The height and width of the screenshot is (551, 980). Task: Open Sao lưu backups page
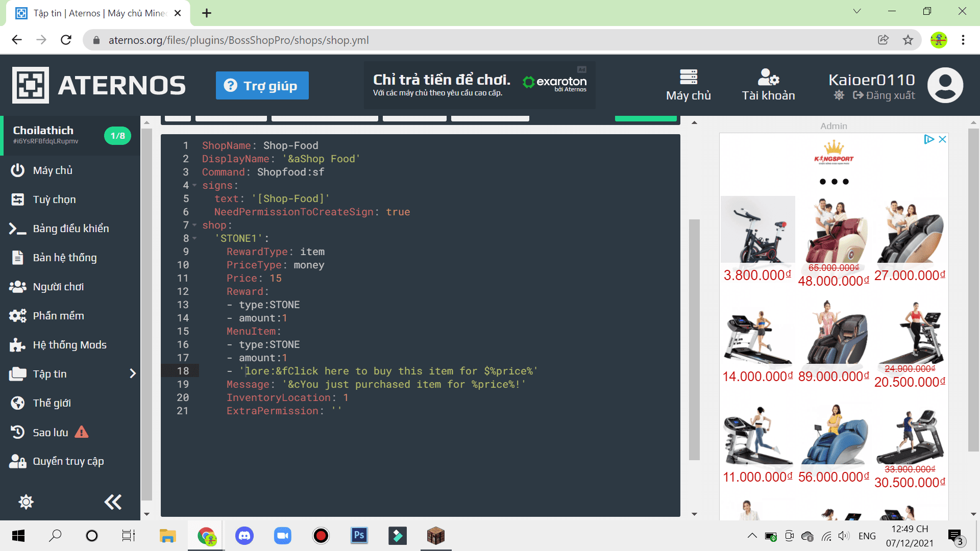click(x=50, y=433)
